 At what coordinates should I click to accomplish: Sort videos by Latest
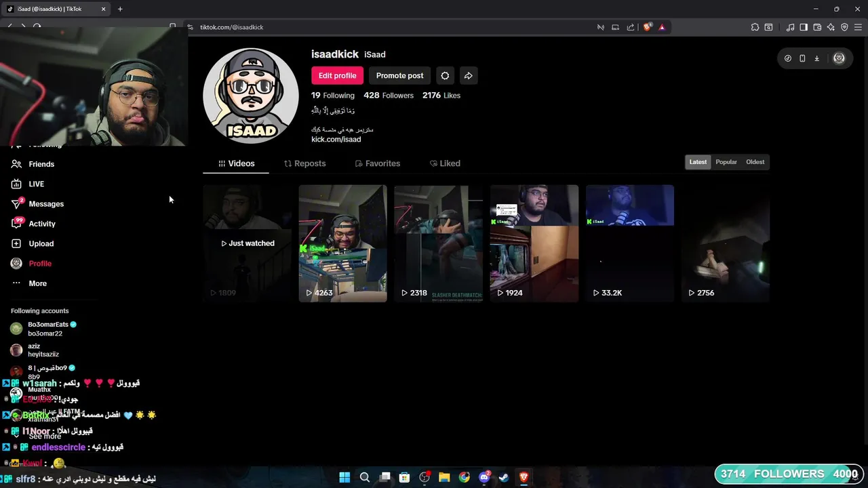698,162
